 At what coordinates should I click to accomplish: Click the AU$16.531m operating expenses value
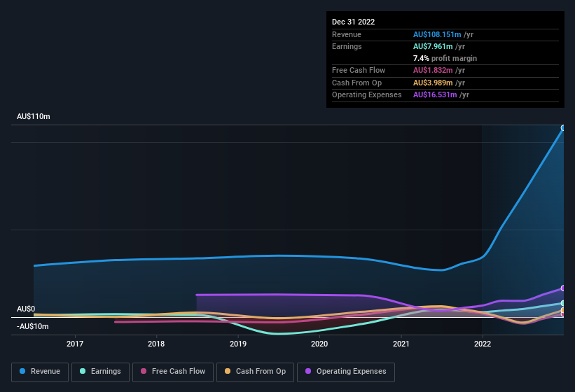435,95
